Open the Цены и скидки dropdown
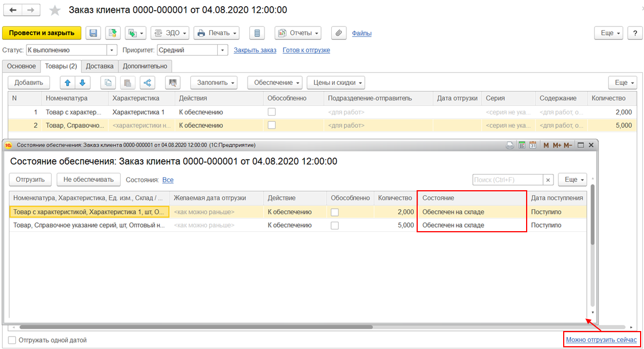 [336, 82]
